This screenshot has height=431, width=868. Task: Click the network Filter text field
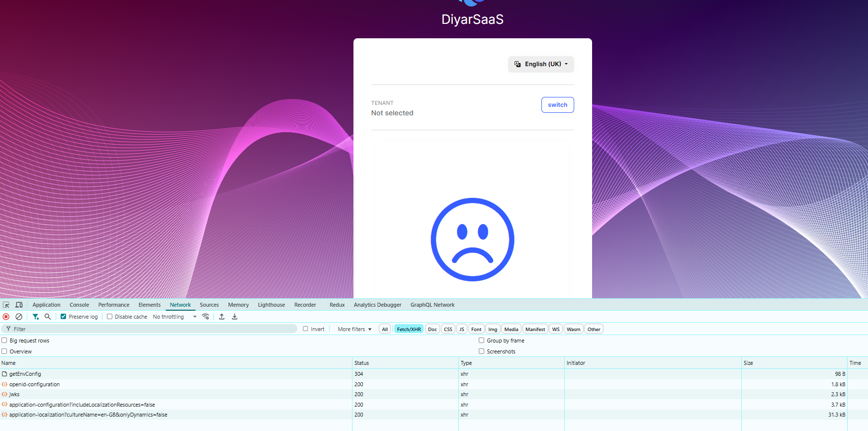tap(149, 329)
